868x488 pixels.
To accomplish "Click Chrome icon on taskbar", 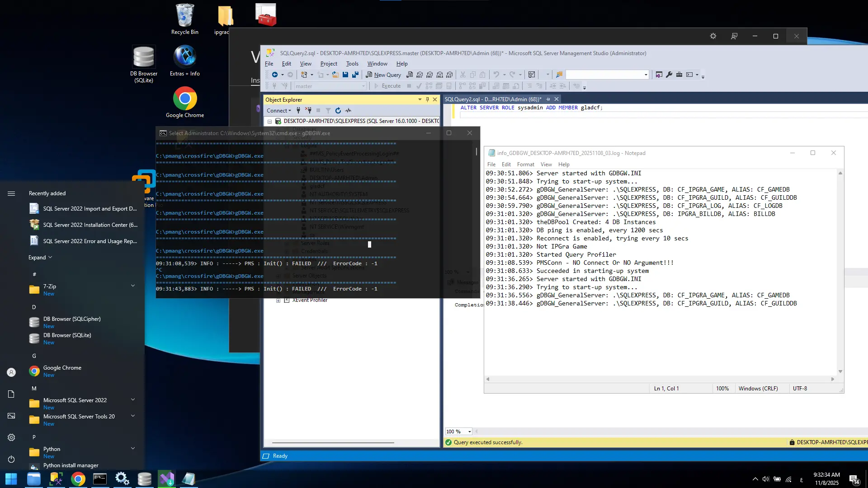I will point(78,479).
